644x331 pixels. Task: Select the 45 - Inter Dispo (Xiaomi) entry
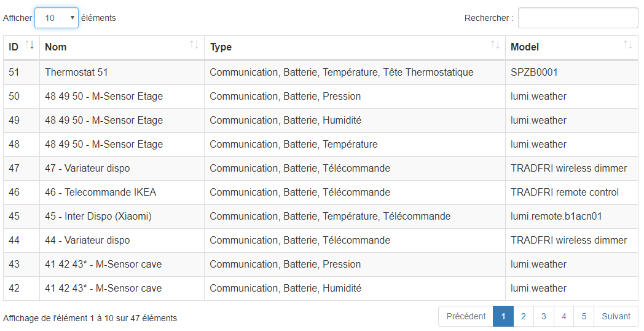[98, 216]
